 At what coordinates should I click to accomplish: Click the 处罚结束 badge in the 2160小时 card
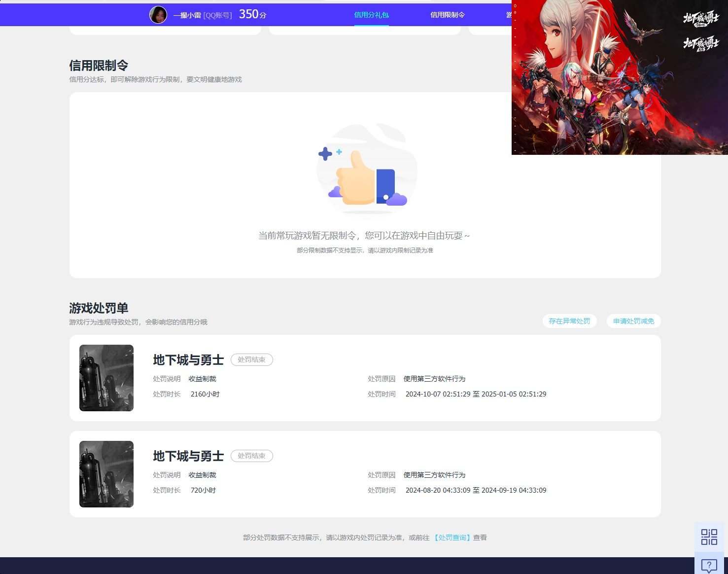click(252, 359)
